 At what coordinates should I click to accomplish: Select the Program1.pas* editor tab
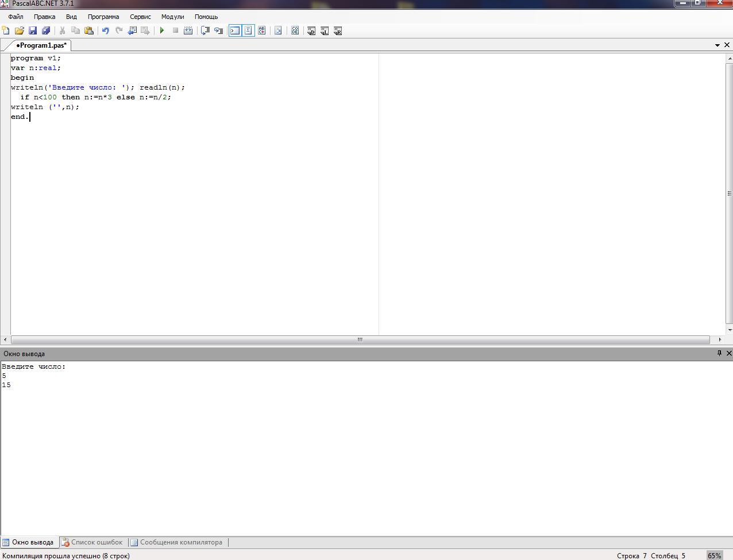(x=41, y=45)
